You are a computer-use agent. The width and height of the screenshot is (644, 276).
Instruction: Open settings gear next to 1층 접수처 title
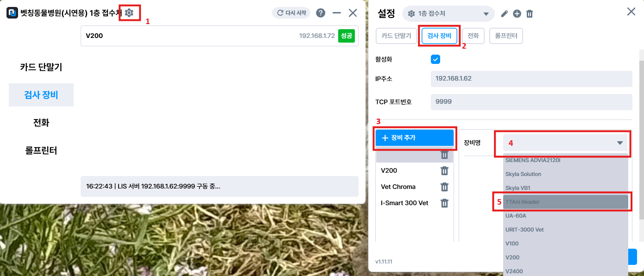(129, 13)
